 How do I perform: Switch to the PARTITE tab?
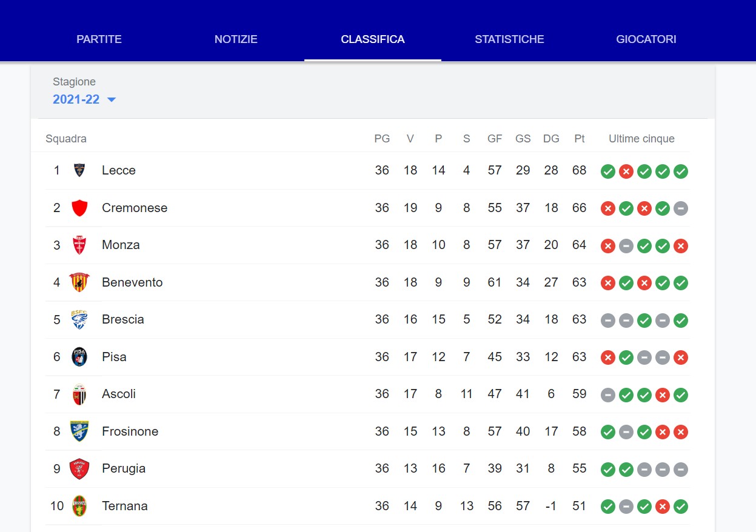point(99,39)
